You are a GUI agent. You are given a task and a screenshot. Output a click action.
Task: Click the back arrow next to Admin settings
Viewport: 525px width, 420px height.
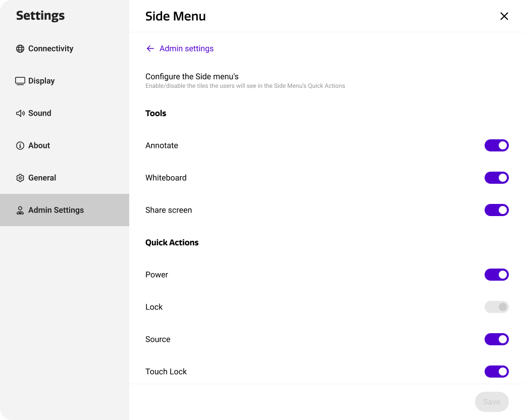coord(150,48)
